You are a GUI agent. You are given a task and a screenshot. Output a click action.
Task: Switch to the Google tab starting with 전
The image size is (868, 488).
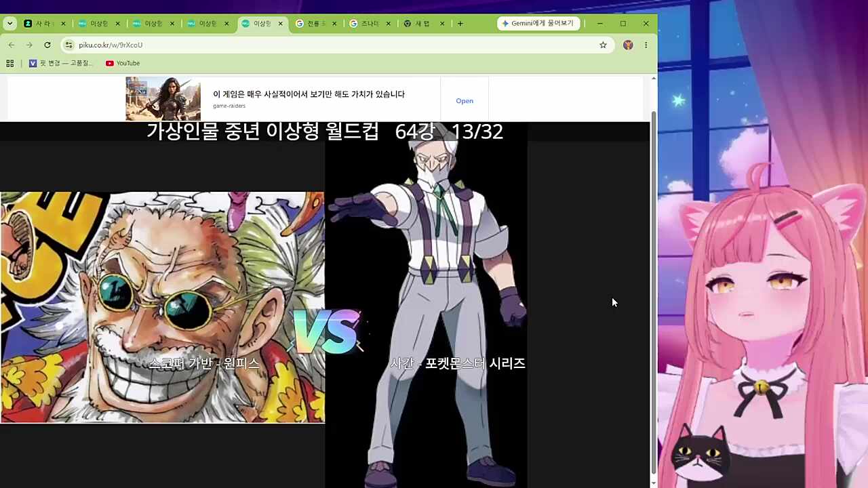[317, 23]
